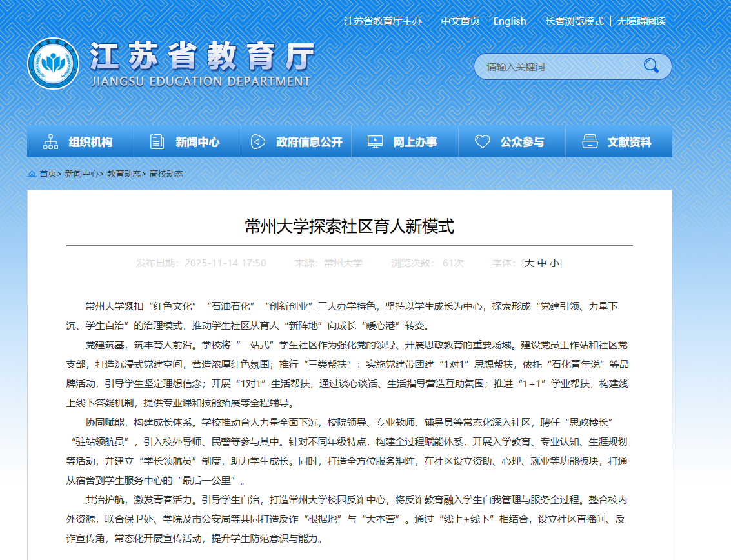This screenshot has width=731, height=560.
Task: Set font size to 小 (small)
Action: pos(554,263)
